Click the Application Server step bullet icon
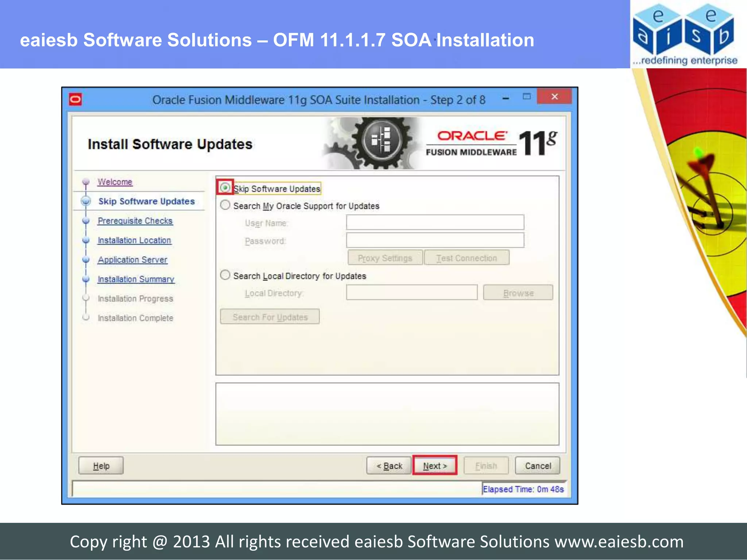Viewport: 747px width, 560px height. pyautogui.click(x=86, y=260)
